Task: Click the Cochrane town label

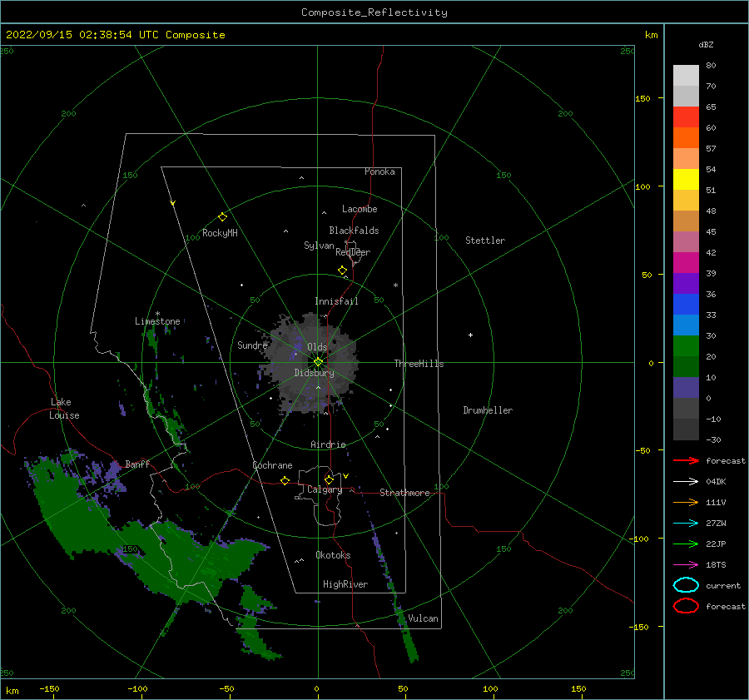Action: (x=272, y=465)
